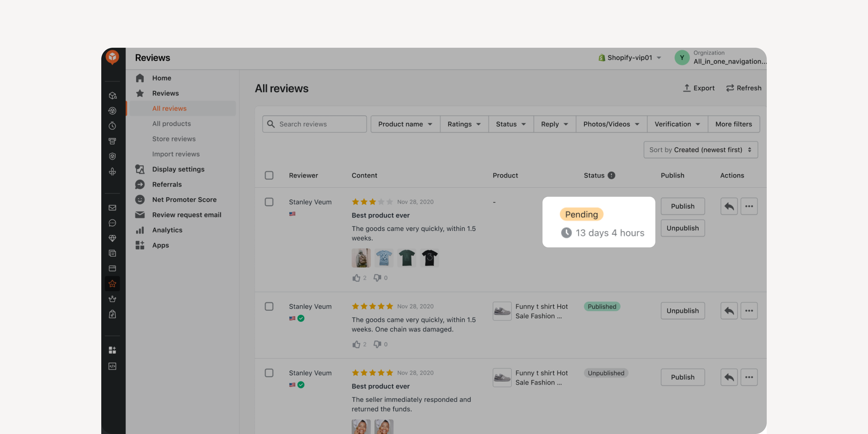Go to All products in the menu
868x434 pixels.
click(x=171, y=124)
